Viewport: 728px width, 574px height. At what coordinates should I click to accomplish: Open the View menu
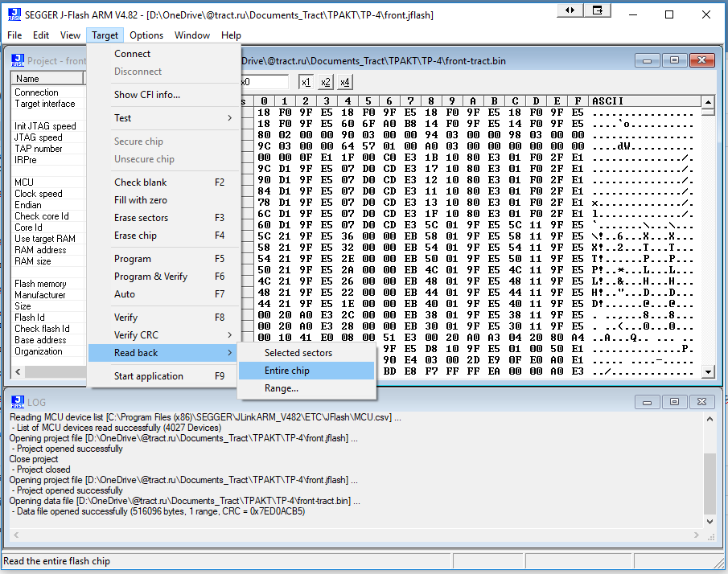click(70, 35)
